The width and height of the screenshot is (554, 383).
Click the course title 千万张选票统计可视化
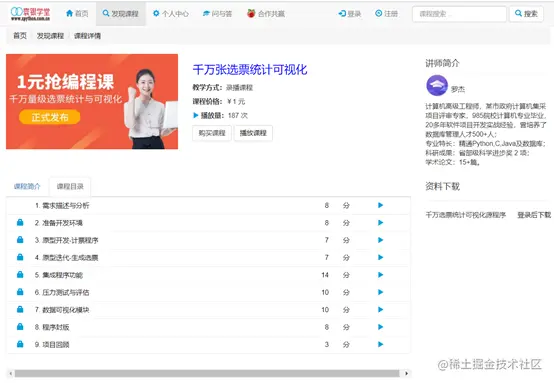250,69
